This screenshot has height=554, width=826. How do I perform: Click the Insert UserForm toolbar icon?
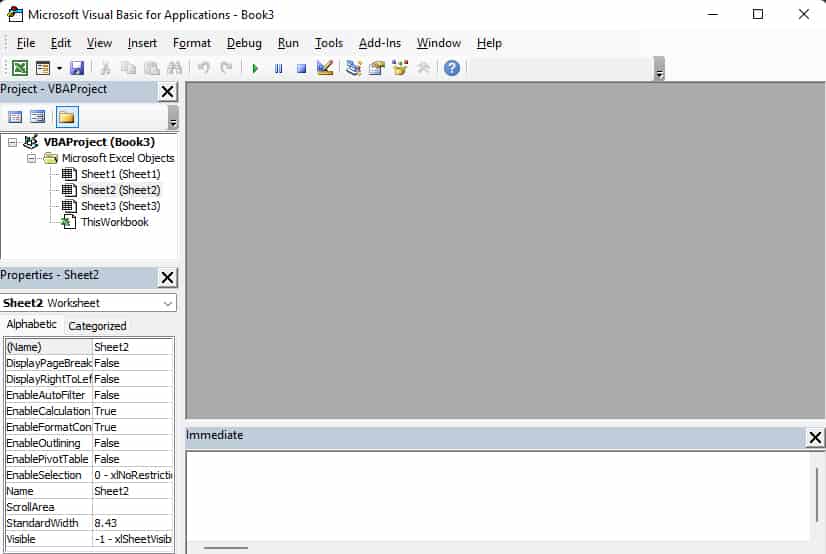tap(43, 68)
